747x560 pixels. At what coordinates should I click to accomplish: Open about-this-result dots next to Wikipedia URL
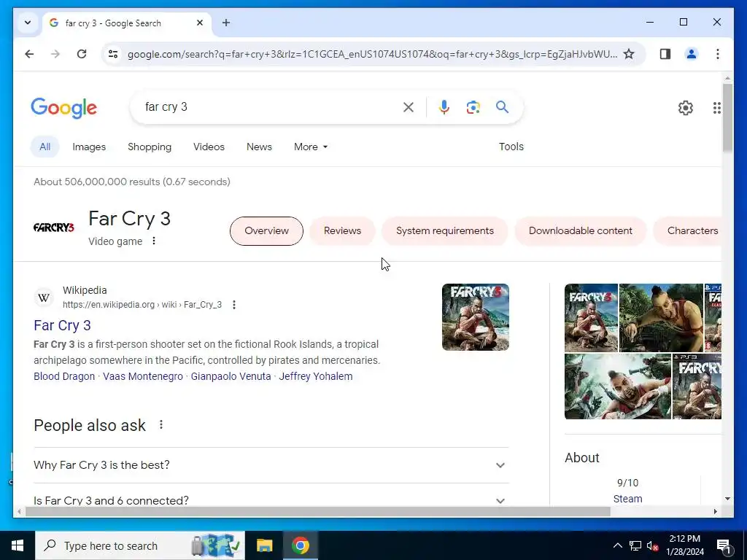(x=234, y=305)
